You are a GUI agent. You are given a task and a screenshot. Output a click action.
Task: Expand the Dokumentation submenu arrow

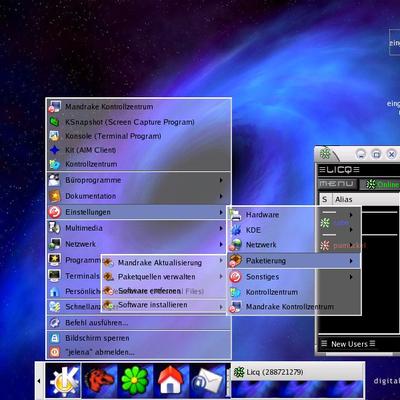tap(221, 196)
